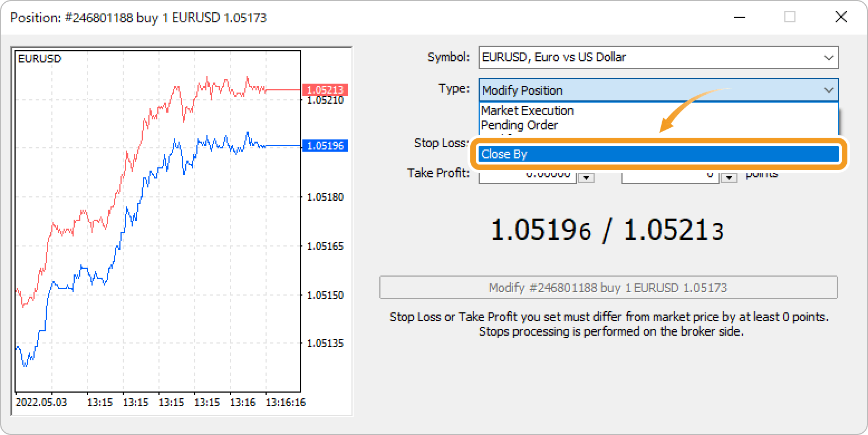Image resolution: width=868 pixels, height=435 pixels.
Task: Click the 2022.05.03 date on time axis
Action: [41, 402]
